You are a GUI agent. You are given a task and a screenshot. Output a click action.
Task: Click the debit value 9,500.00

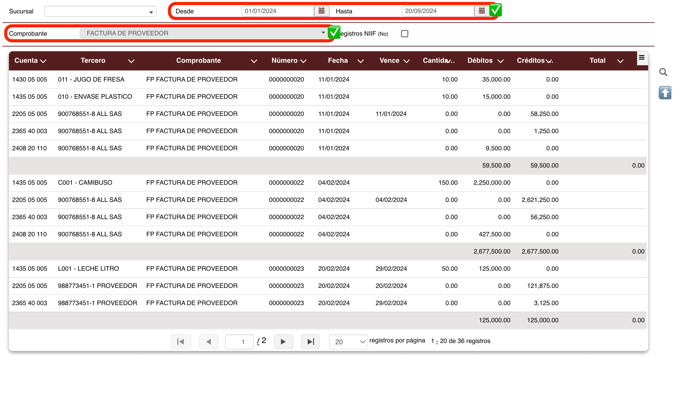(x=498, y=148)
